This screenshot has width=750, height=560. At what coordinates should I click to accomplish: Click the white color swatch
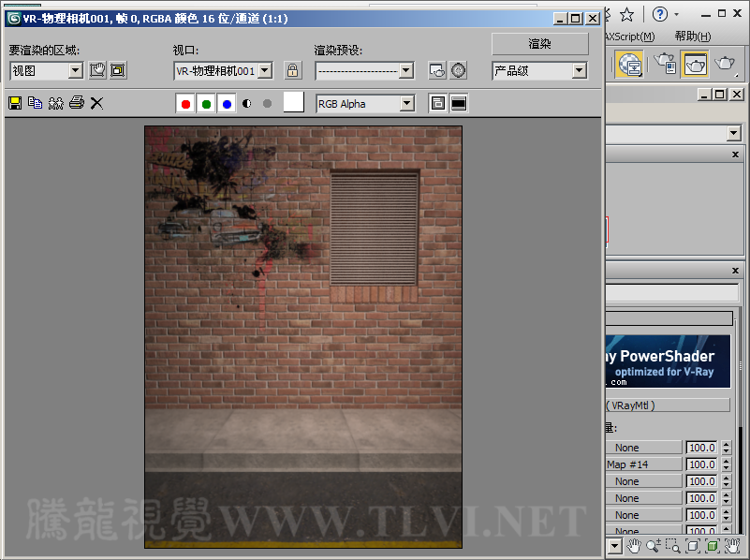coord(294,103)
